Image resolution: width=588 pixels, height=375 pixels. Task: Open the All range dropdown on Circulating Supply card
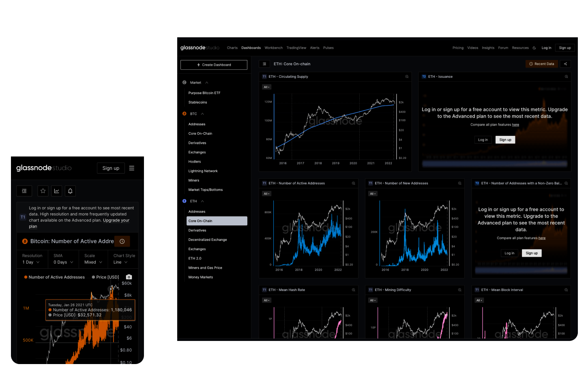click(x=266, y=87)
